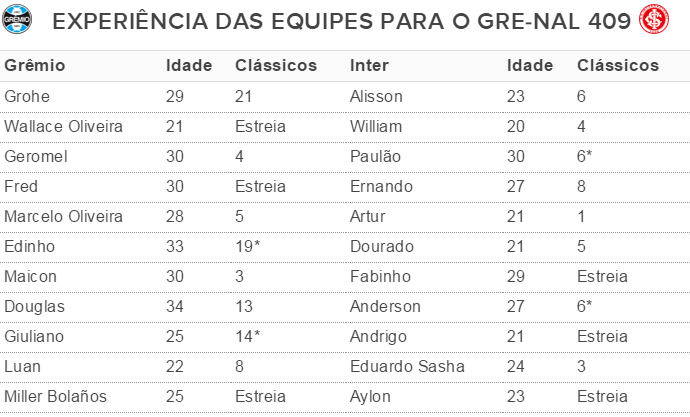Click the Alisson player cell
690x417 pixels.
click(376, 96)
